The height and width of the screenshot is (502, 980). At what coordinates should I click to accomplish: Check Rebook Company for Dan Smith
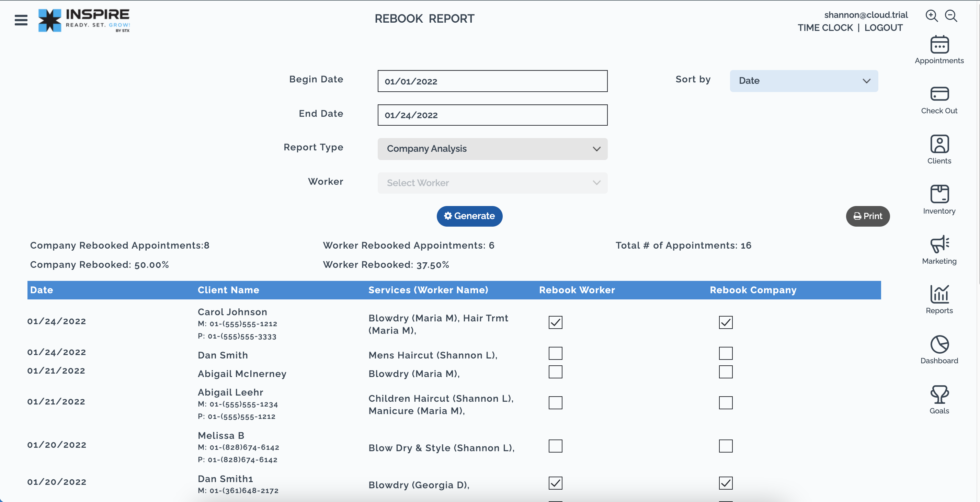click(726, 353)
